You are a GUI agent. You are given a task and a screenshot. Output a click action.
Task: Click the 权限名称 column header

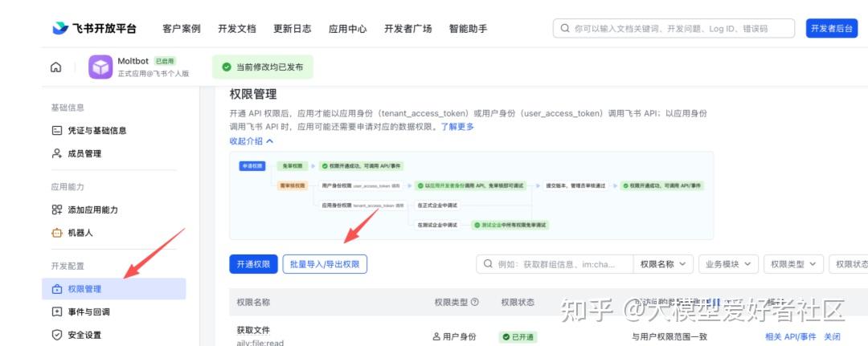click(253, 303)
